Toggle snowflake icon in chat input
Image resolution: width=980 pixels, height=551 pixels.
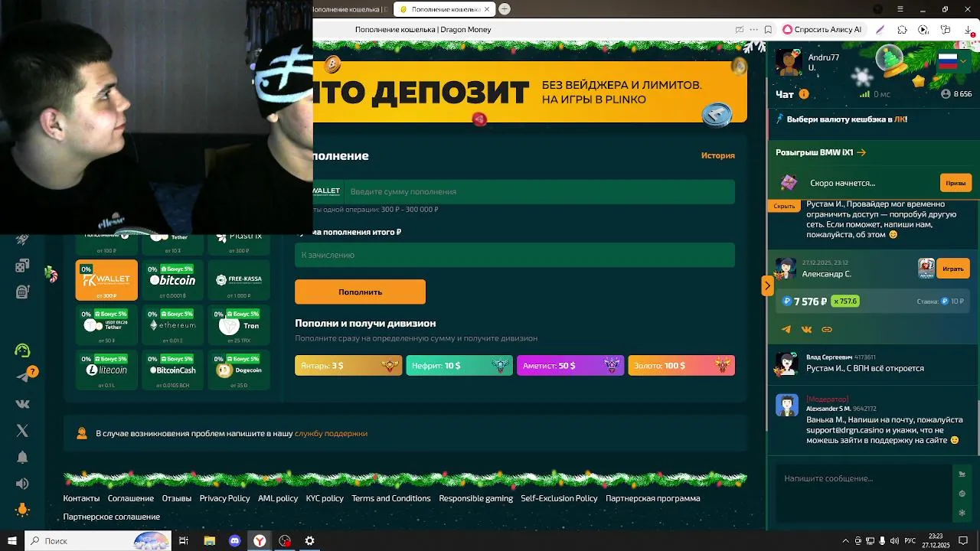[x=962, y=513]
